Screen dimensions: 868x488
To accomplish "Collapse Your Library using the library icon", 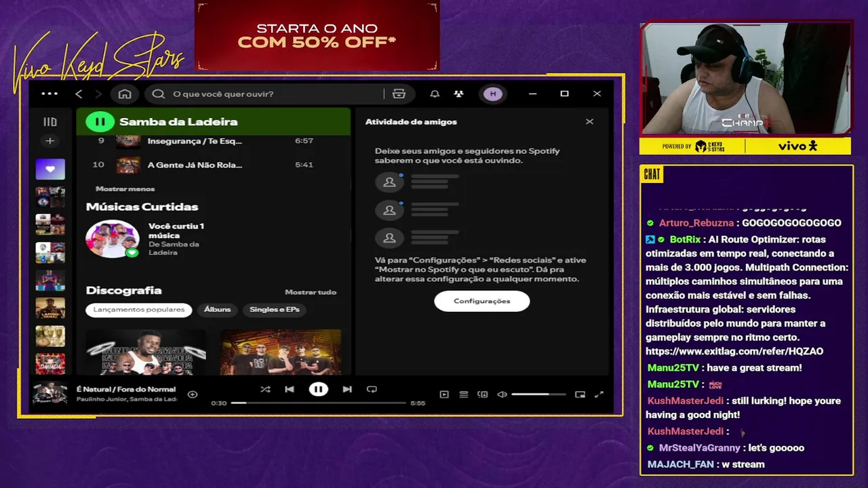I will pos(50,122).
